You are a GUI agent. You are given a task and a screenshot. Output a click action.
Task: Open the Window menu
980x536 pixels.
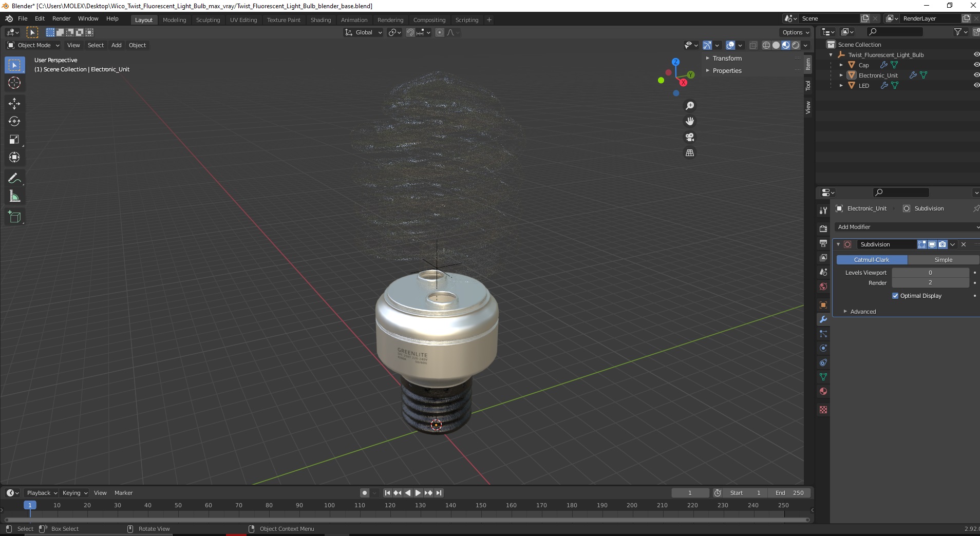(88, 18)
